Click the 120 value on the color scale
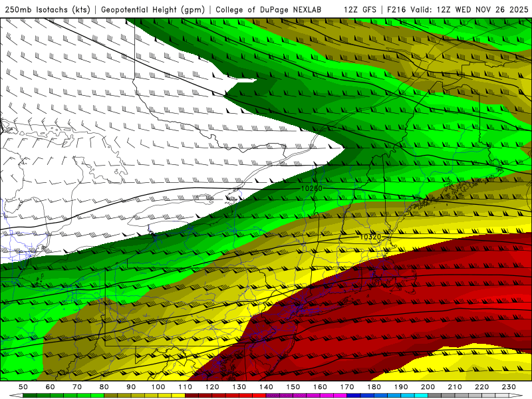Screen dimensions: 532x399 (212, 387)
